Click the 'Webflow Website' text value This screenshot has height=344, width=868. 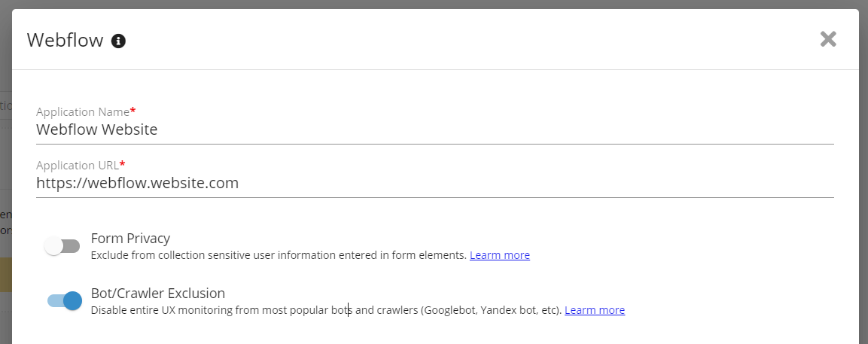[x=96, y=129]
